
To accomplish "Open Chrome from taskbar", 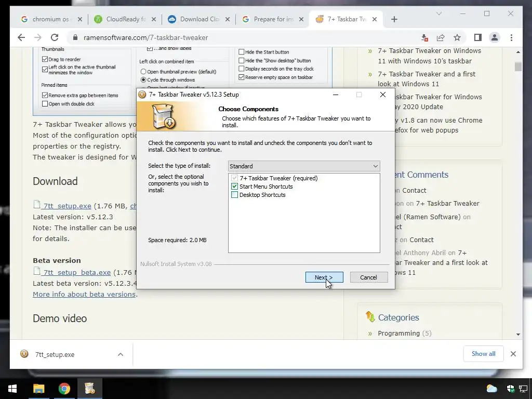I will pos(64,389).
